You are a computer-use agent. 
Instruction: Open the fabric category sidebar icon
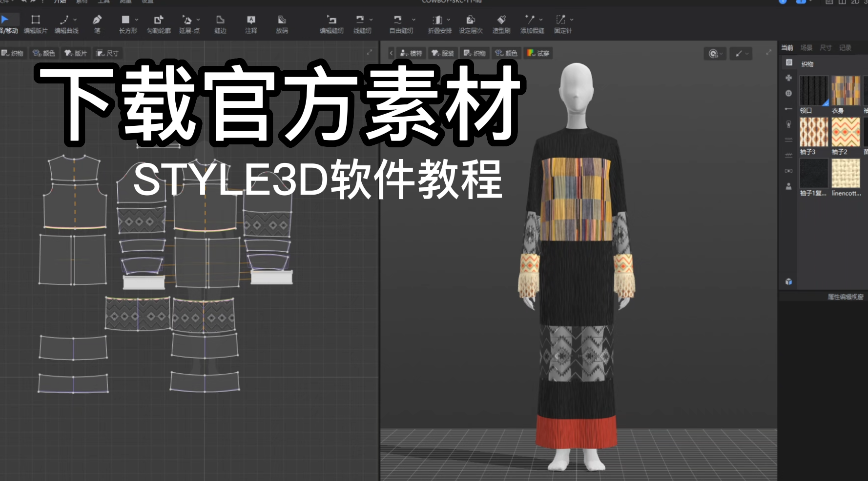(788, 62)
